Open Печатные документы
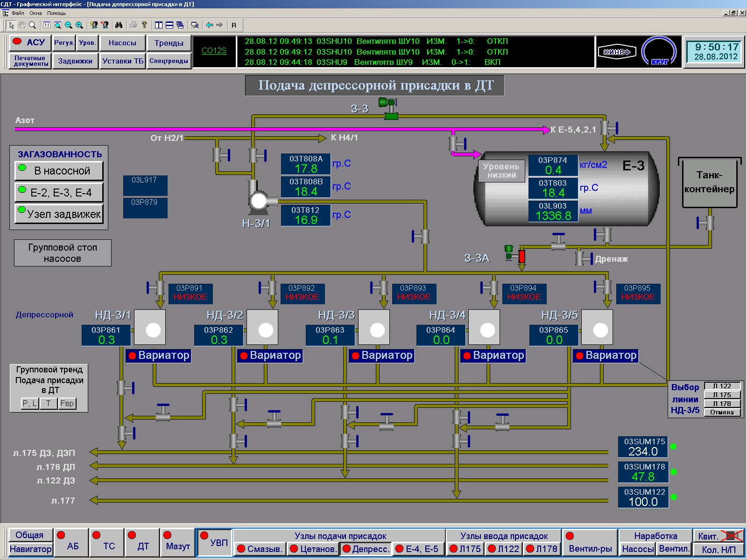747x560 pixels. (30, 61)
